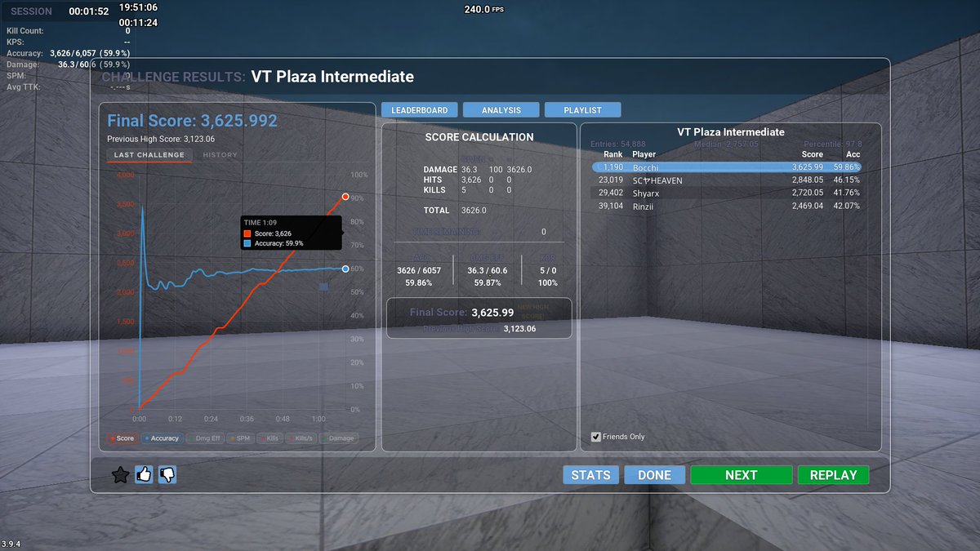
Task: Uncheck the Friends Only checkbox
Action: [x=595, y=437]
